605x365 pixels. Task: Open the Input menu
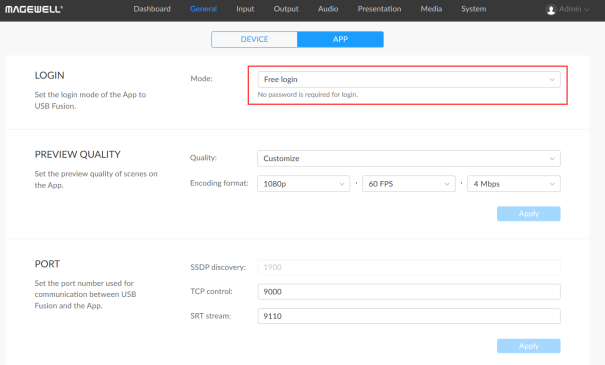(245, 9)
